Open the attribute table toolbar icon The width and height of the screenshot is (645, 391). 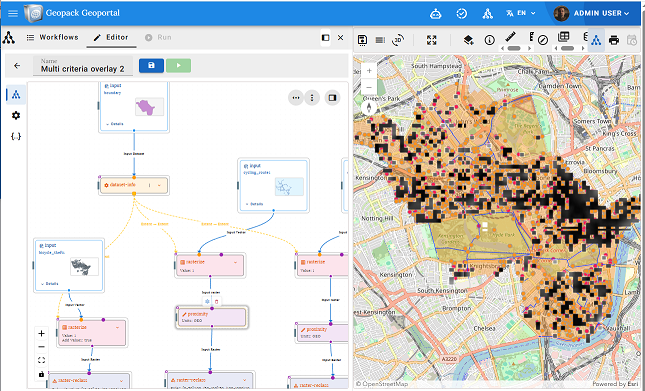(564, 37)
